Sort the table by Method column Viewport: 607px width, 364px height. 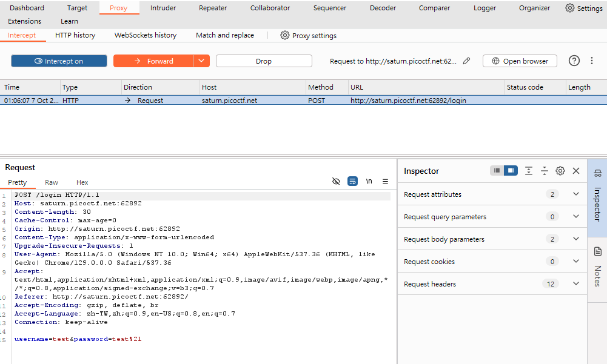327,87
